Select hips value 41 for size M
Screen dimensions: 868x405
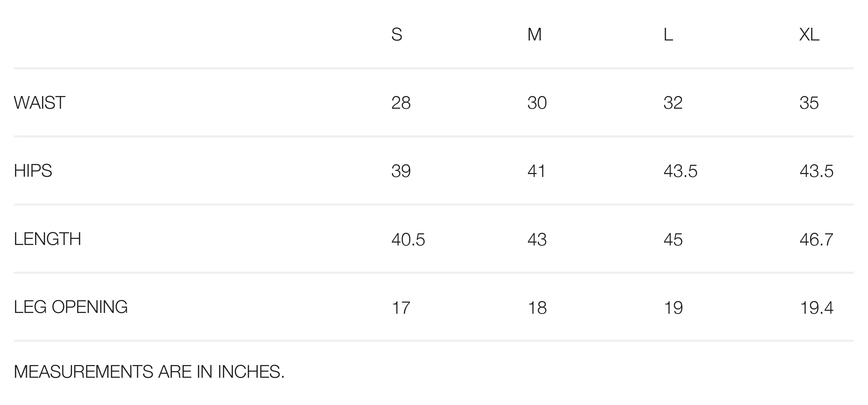(x=536, y=171)
